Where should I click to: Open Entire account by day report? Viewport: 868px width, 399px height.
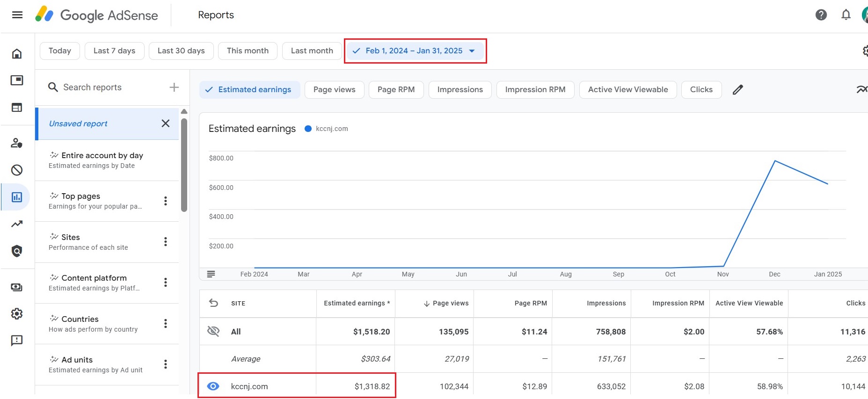coord(107,160)
